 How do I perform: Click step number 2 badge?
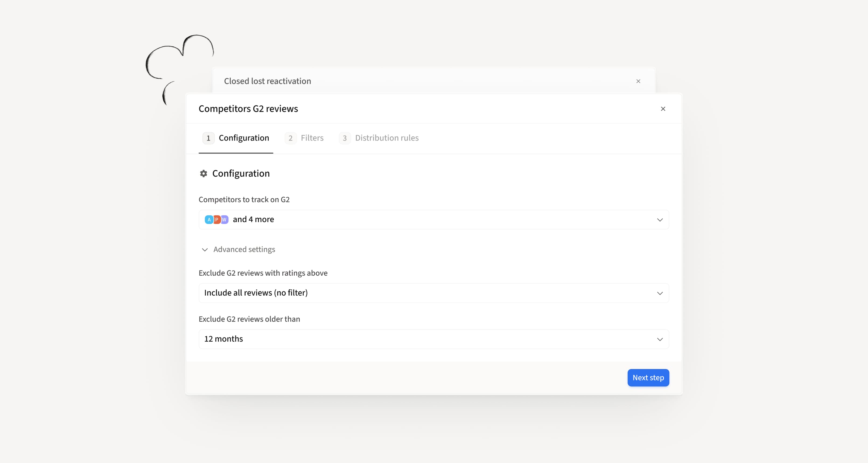click(290, 138)
